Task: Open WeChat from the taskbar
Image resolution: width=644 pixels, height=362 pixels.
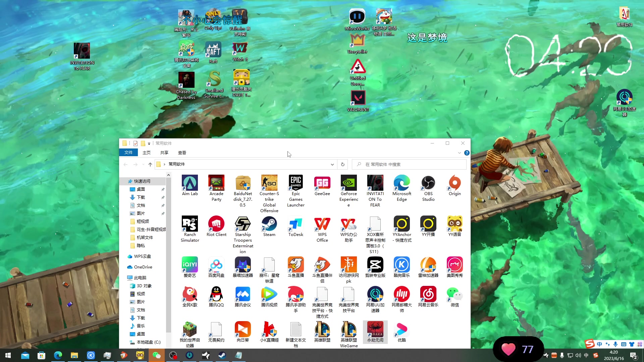Action: pos(156,355)
